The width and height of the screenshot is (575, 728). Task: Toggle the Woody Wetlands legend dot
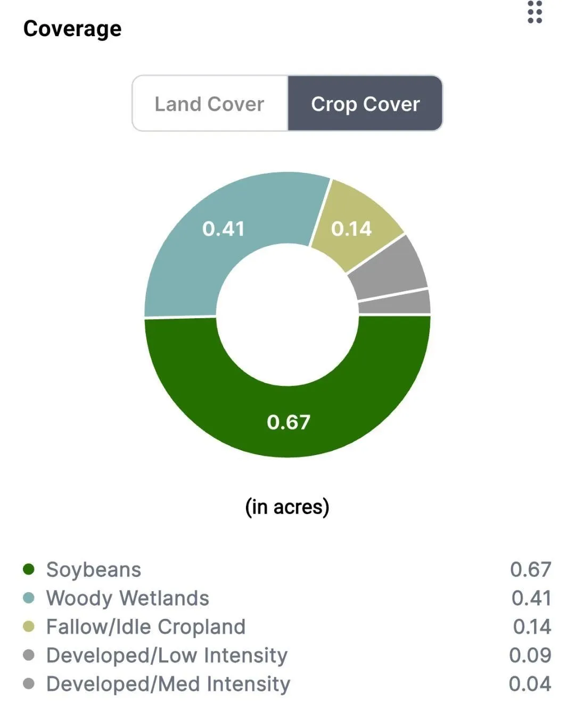point(29,598)
